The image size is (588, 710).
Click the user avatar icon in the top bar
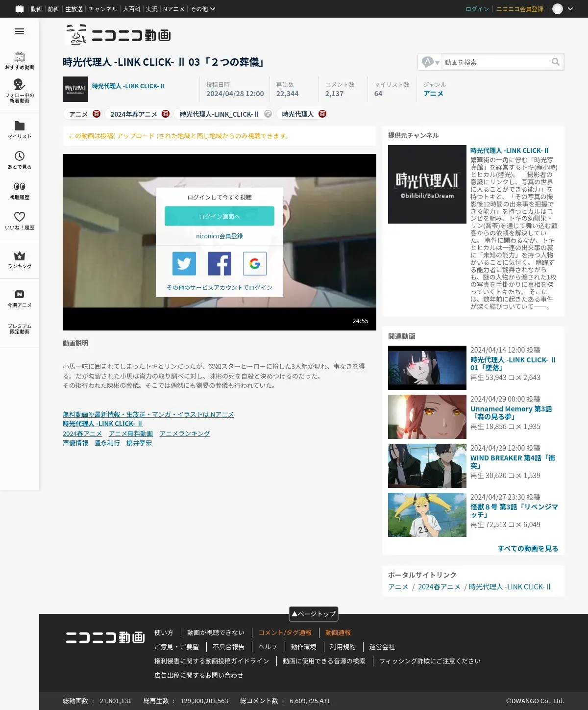[x=558, y=9]
